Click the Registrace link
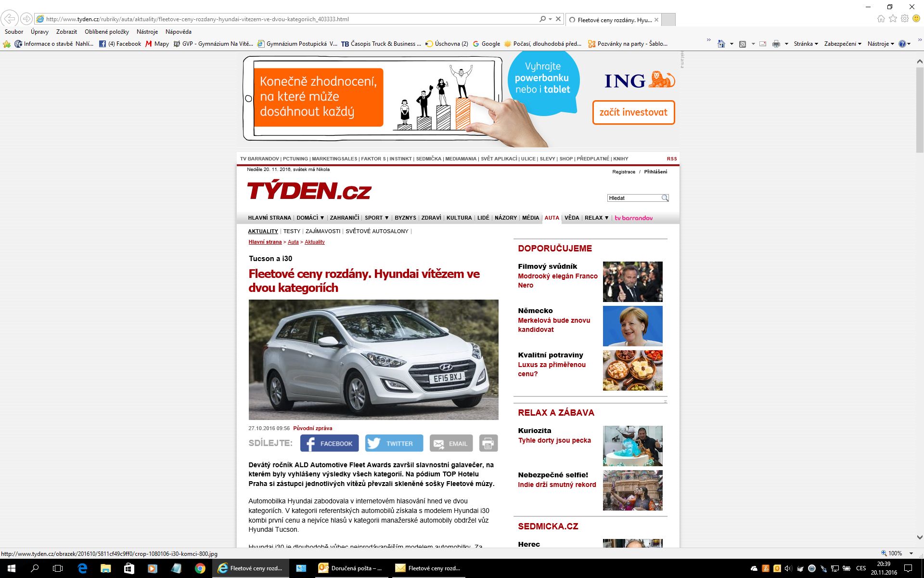924x578 pixels. pyautogui.click(x=624, y=172)
